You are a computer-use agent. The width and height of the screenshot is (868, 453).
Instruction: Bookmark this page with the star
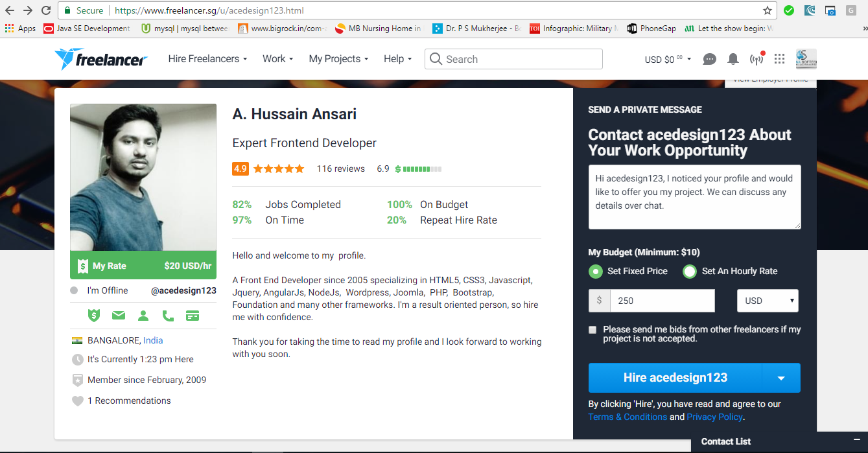tap(768, 10)
